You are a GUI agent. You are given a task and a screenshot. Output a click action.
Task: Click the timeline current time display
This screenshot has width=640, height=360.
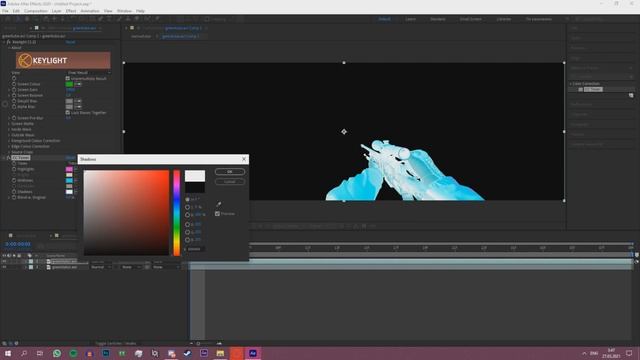click(x=18, y=244)
